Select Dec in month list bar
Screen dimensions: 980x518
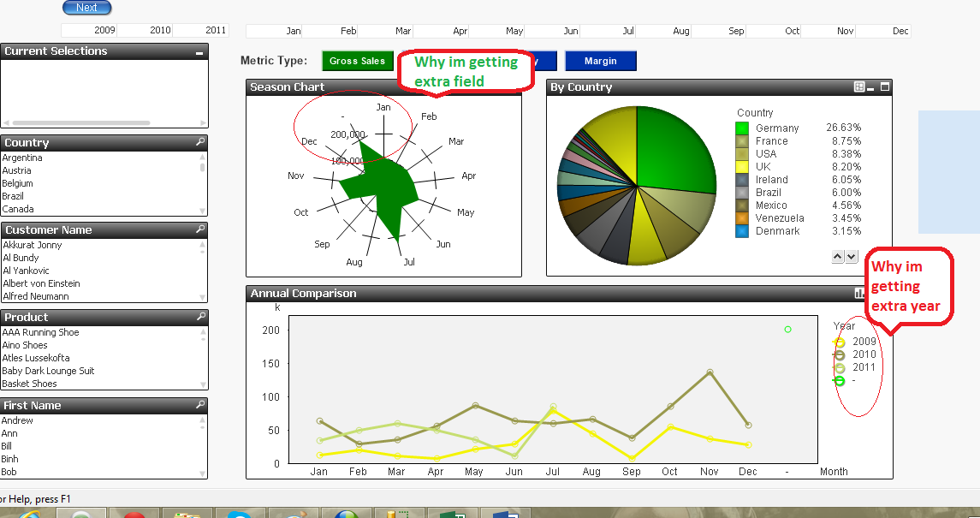tap(883, 31)
